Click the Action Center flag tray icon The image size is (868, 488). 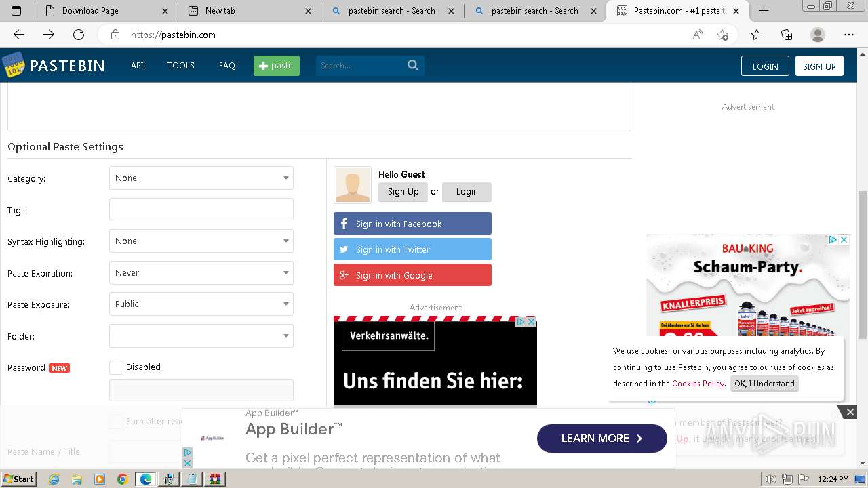[804, 479]
